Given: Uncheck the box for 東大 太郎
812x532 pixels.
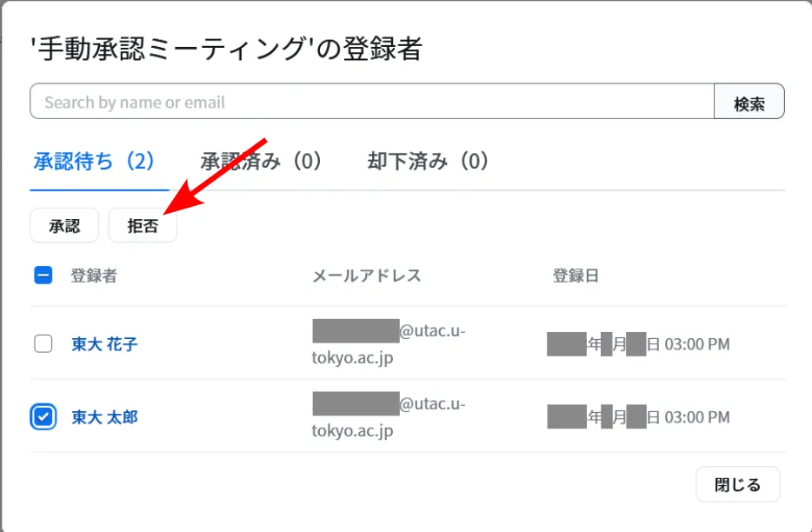Looking at the screenshot, I should tap(43, 417).
